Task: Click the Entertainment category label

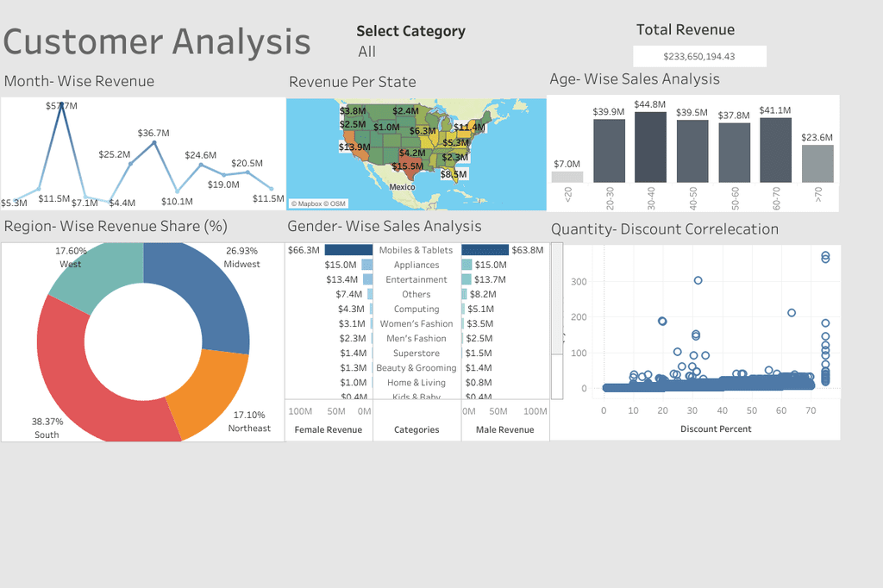Action: (x=416, y=279)
